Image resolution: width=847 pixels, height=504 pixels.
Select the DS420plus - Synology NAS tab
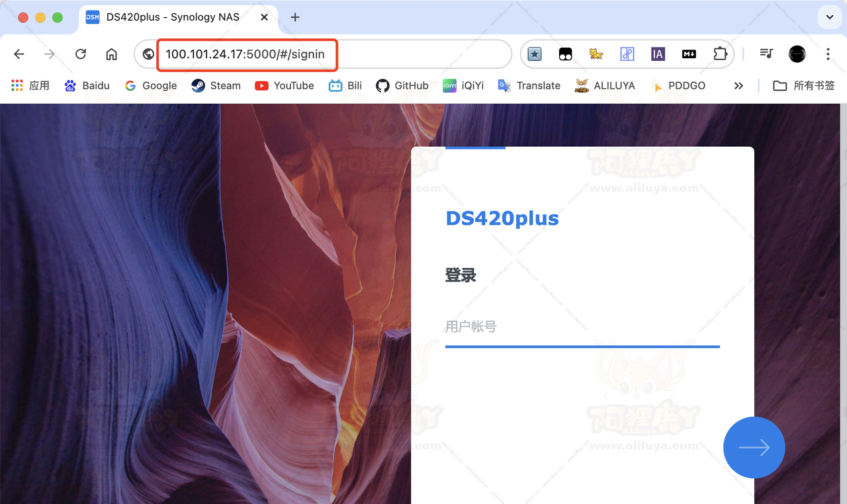tap(172, 17)
